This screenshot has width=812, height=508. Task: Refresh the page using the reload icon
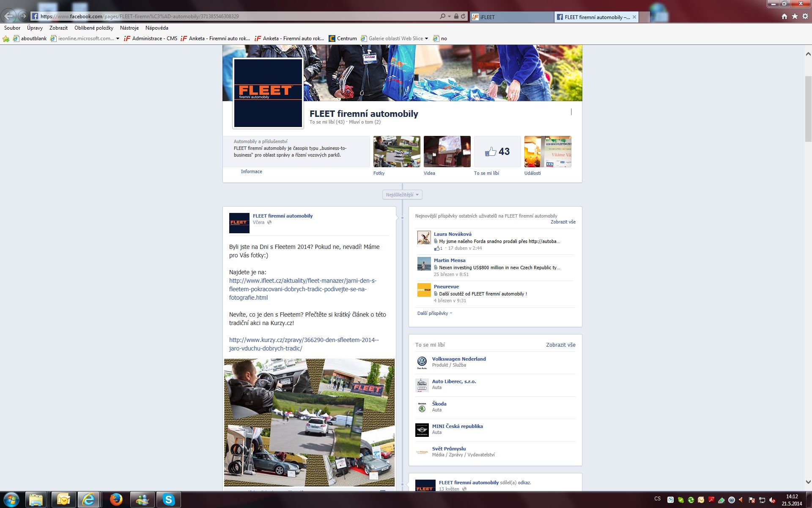click(x=463, y=17)
